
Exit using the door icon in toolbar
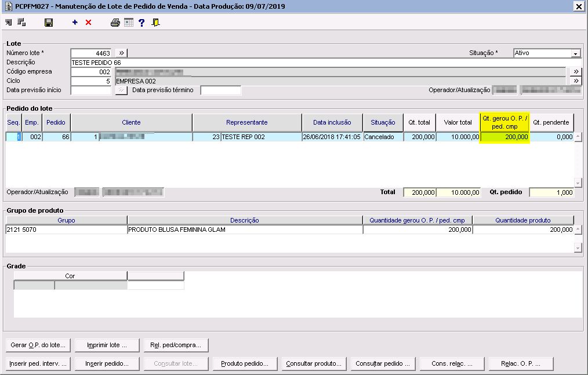point(155,23)
